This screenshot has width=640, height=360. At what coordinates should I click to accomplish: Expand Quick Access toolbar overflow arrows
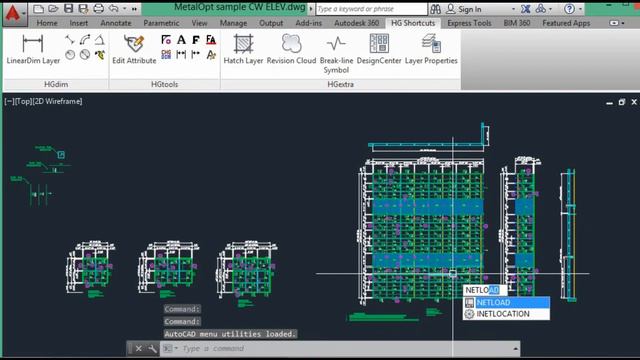(x=134, y=9)
